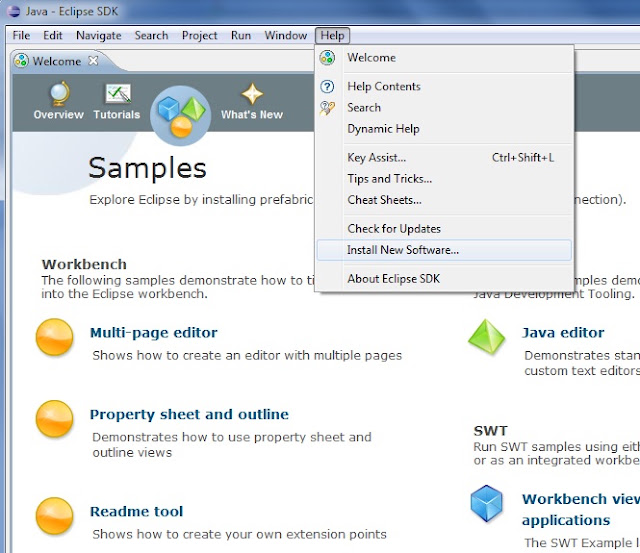Click 'Java - Eclipse SDK' window title
The image size is (640, 553).
point(72,11)
